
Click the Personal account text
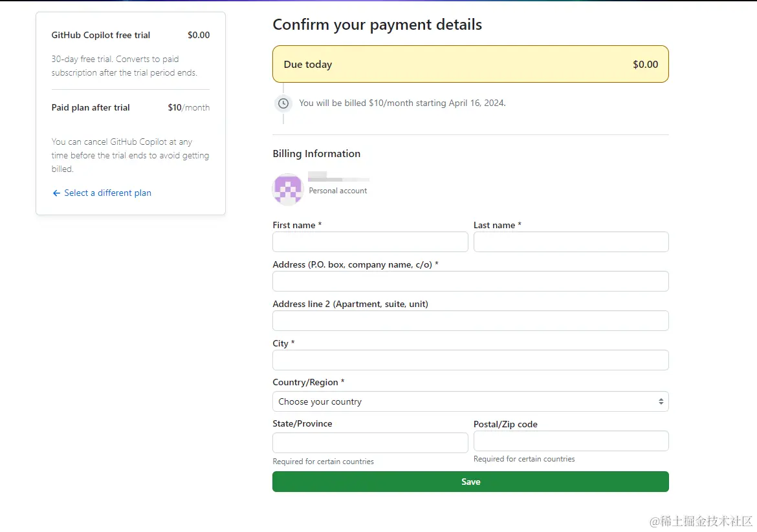tap(338, 191)
